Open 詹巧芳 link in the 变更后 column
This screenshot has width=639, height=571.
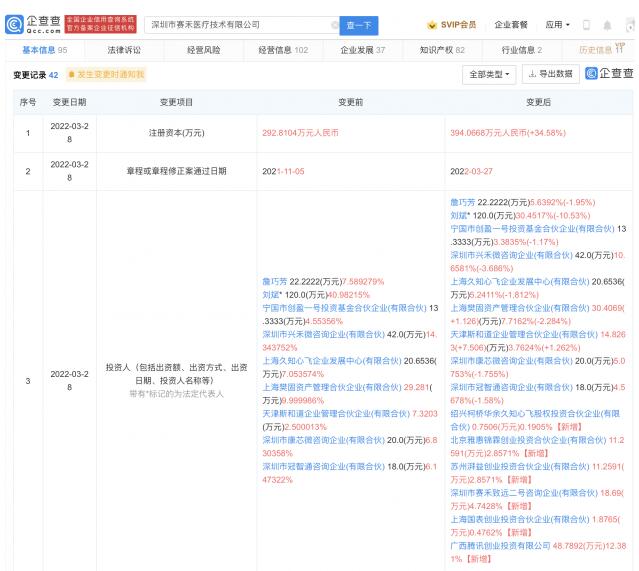(463, 203)
